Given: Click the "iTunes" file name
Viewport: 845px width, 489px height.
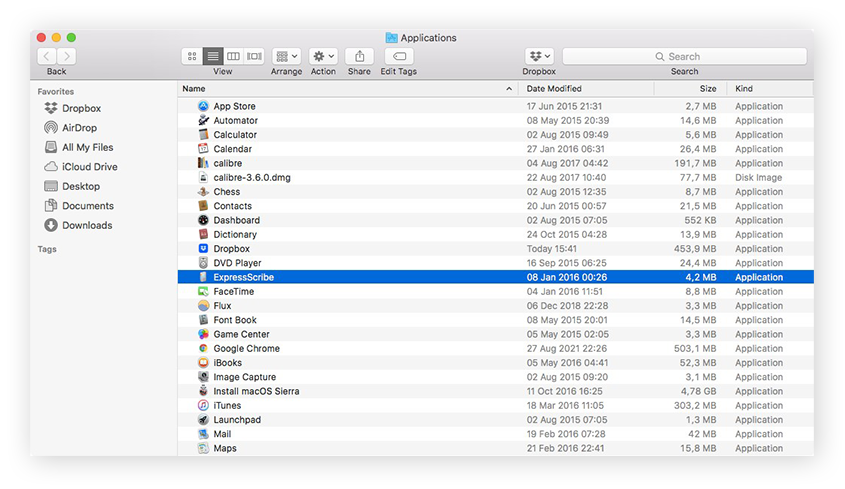Looking at the screenshot, I should (x=227, y=405).
